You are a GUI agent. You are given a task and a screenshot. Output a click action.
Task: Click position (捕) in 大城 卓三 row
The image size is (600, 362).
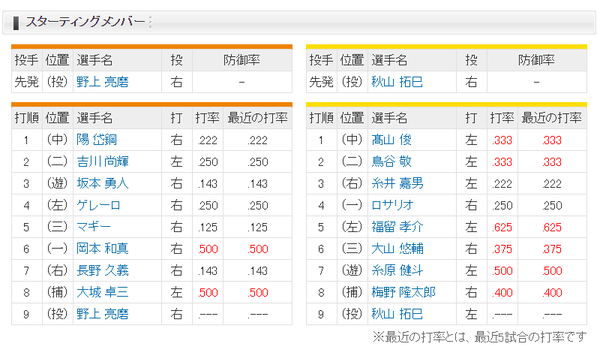[x=57, y=292]
